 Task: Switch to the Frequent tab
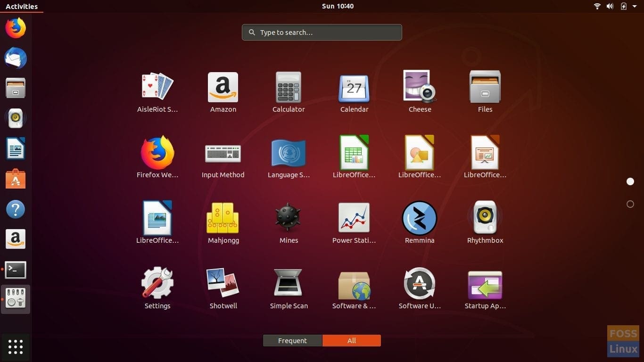pyautogui.click(x=292, y=341)
